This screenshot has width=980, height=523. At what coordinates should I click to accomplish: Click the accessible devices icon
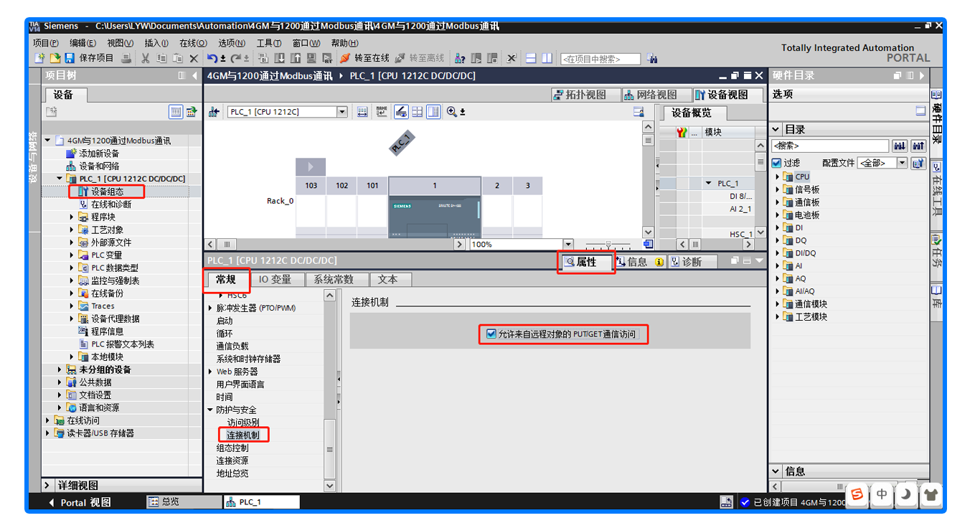[x=461, y=58]
